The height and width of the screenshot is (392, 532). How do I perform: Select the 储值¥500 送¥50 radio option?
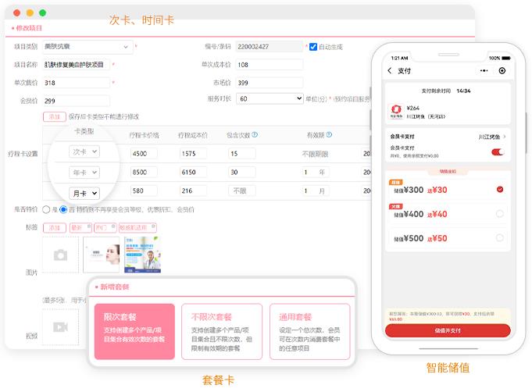500,238
